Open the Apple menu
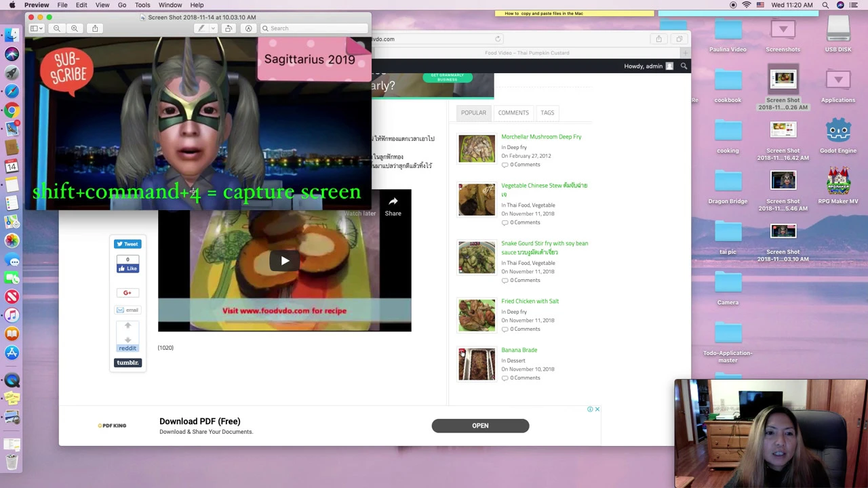 click(12, 5)
